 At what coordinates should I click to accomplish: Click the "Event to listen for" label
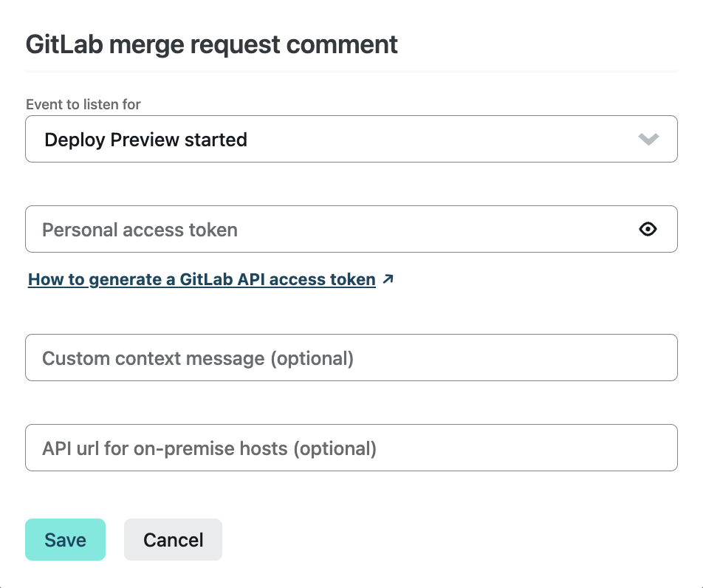[83, 104]
